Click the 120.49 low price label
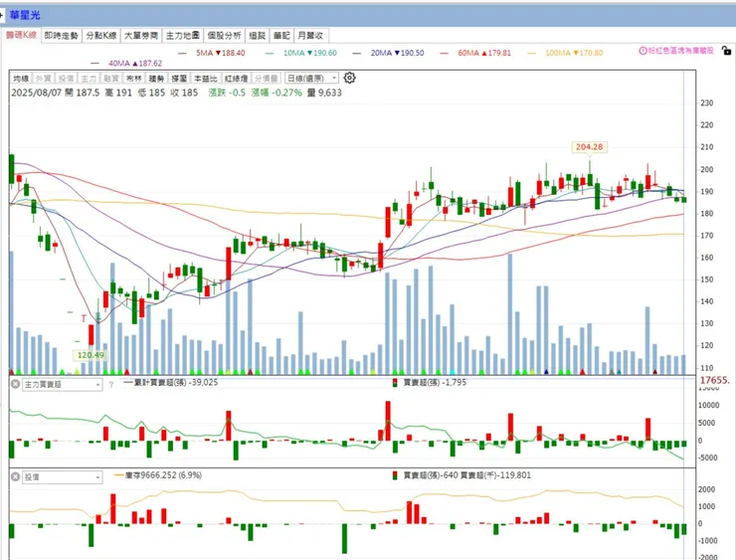 [91, 355]
